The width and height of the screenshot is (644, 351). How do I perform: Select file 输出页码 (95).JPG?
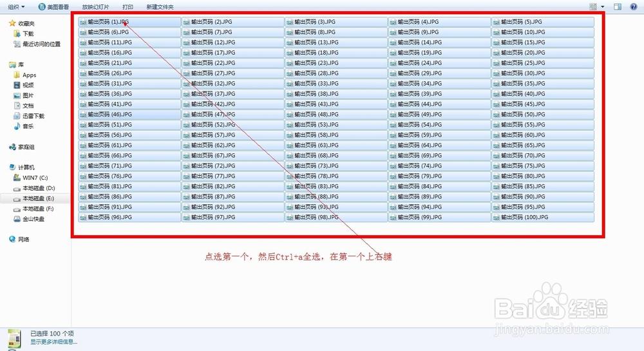tap(543, 207)
